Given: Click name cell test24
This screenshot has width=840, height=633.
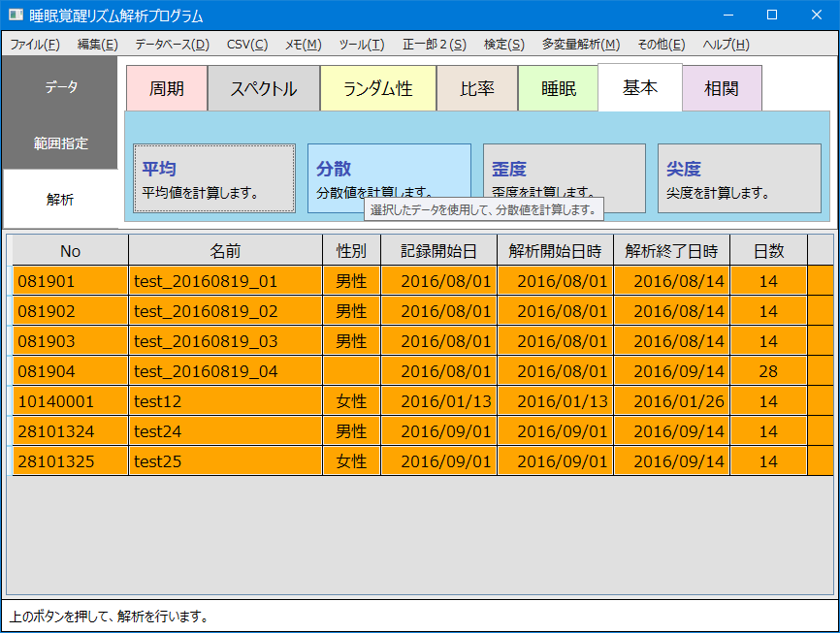Looking at the screenshot, I should 226,430.
